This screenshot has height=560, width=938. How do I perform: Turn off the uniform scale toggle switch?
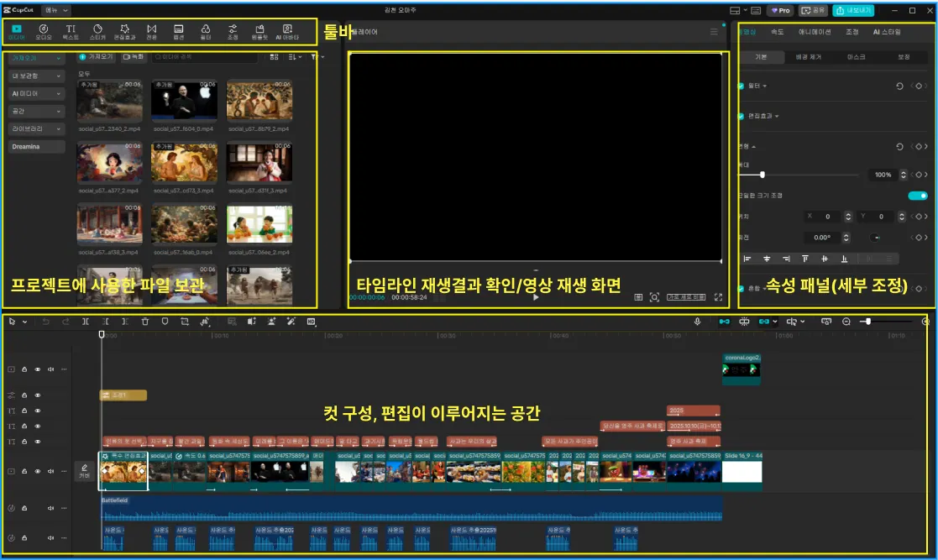coord(918,196)
